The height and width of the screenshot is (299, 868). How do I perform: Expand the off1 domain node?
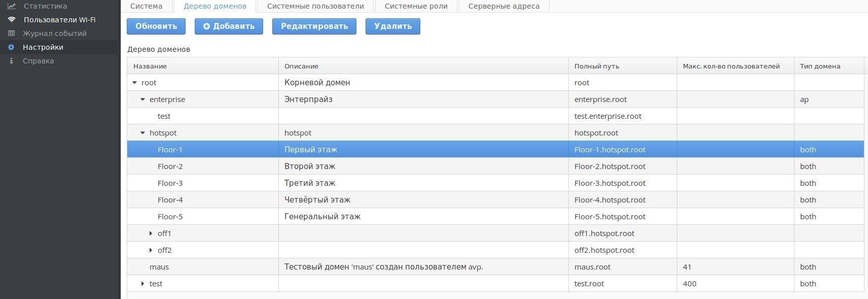(x=151, y=234)
